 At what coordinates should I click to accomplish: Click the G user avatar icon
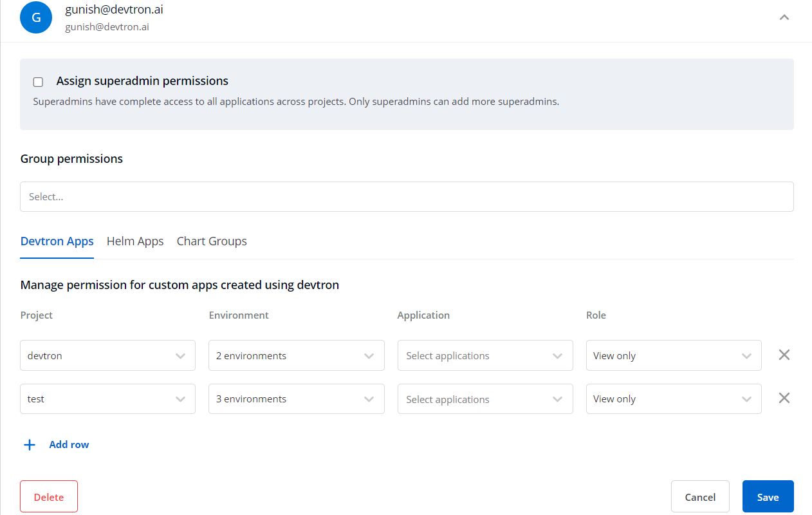pos(36,17)
